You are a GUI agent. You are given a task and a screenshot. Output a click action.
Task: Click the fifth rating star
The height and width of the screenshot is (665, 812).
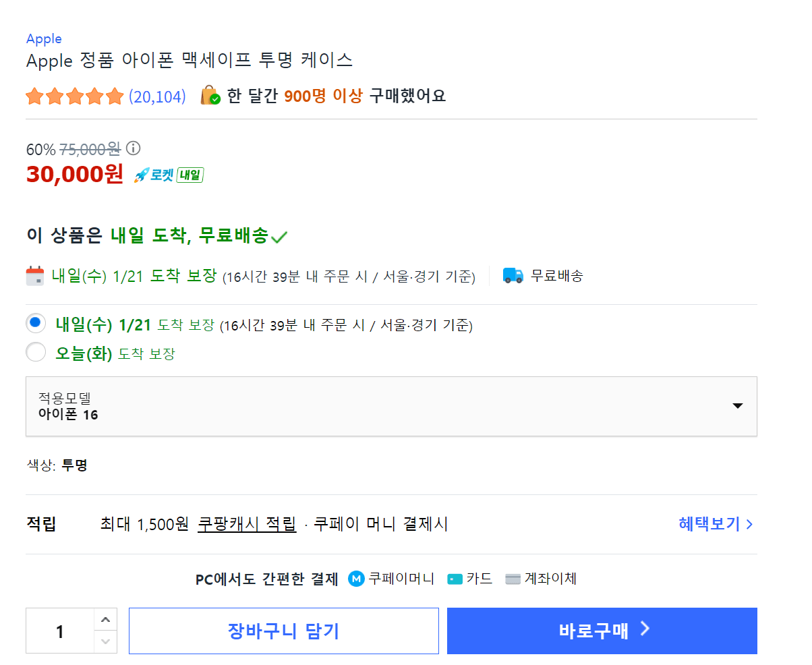point(113,96)
